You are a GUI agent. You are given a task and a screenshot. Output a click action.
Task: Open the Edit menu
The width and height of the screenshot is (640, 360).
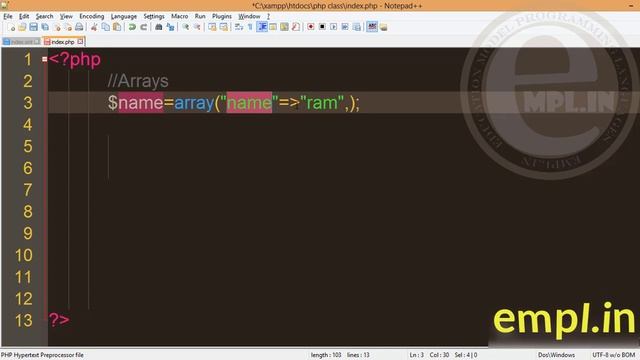(x=24, y=16)
